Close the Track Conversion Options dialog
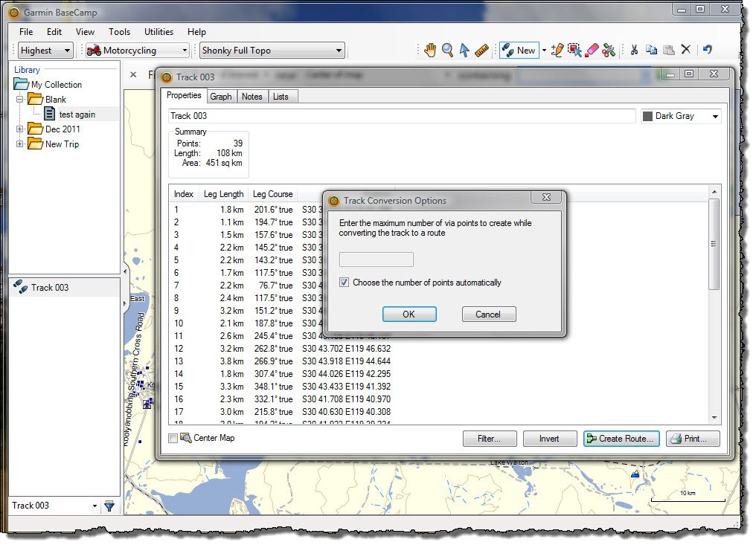Viewport: 756px width, 545px height. point(547,197)
